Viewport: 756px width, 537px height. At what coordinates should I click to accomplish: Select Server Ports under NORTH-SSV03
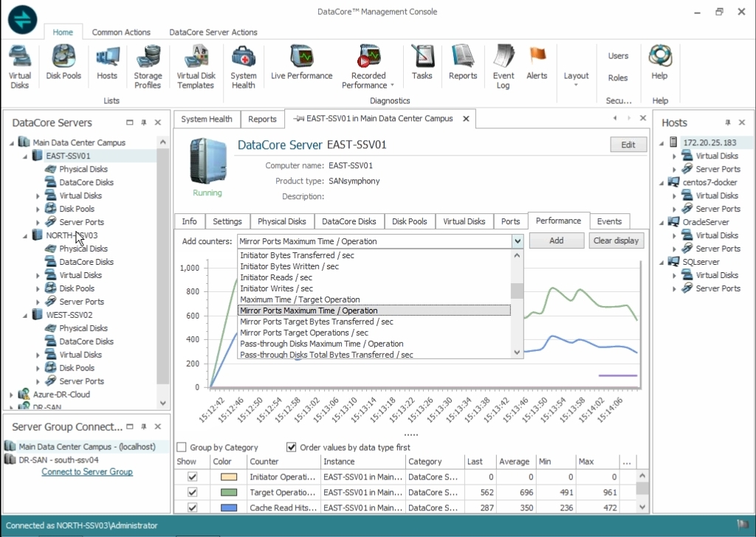pyautogui.click(x=81, y=302)
